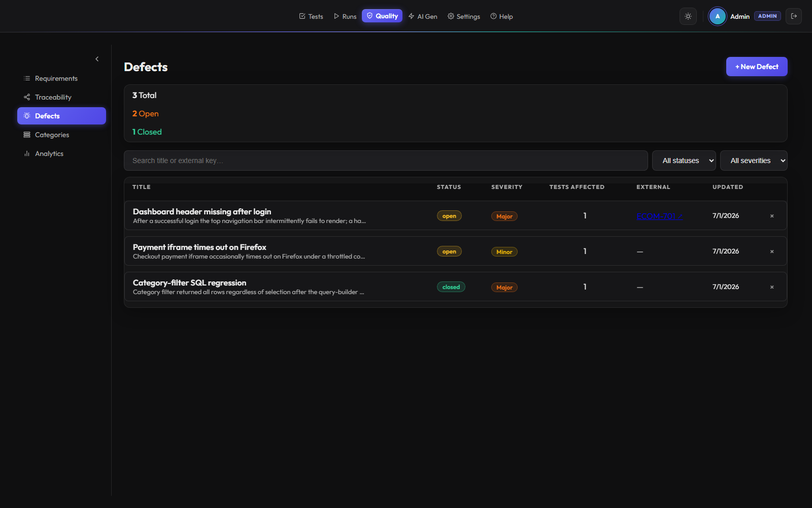Screen dimensions: 812x508
Task: Click the open badge on Payment iframe row
Action: pyautogui.click(x=449, y=251)
